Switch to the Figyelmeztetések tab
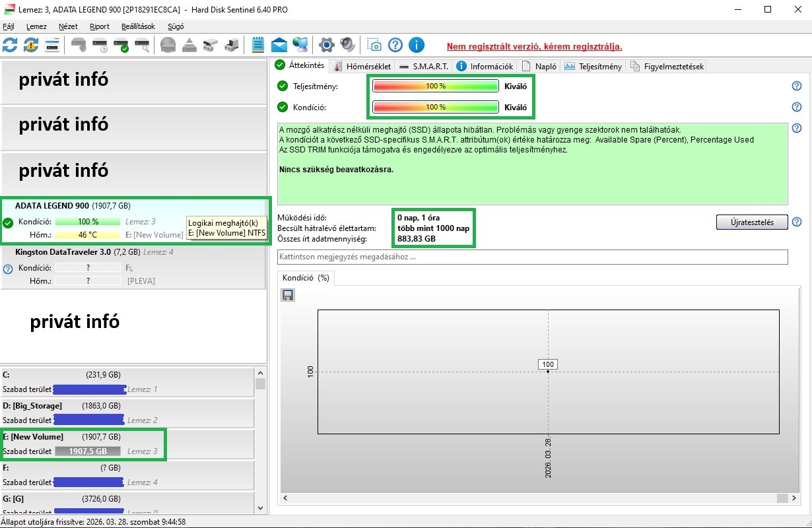Viewport: 812px width, 528px height. tap(667, 66)
